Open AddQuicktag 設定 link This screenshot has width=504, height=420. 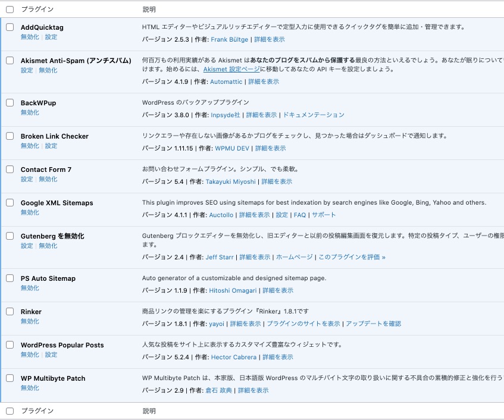51,37
